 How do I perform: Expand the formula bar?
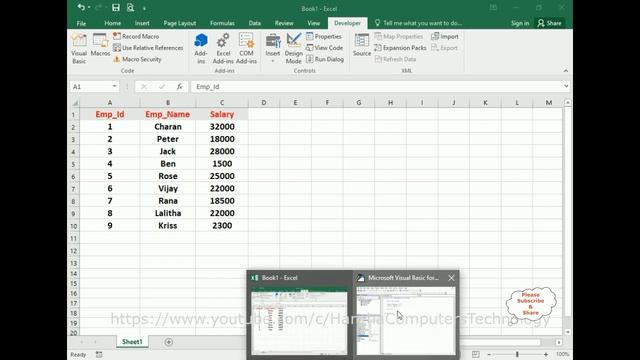click(566, 86)
